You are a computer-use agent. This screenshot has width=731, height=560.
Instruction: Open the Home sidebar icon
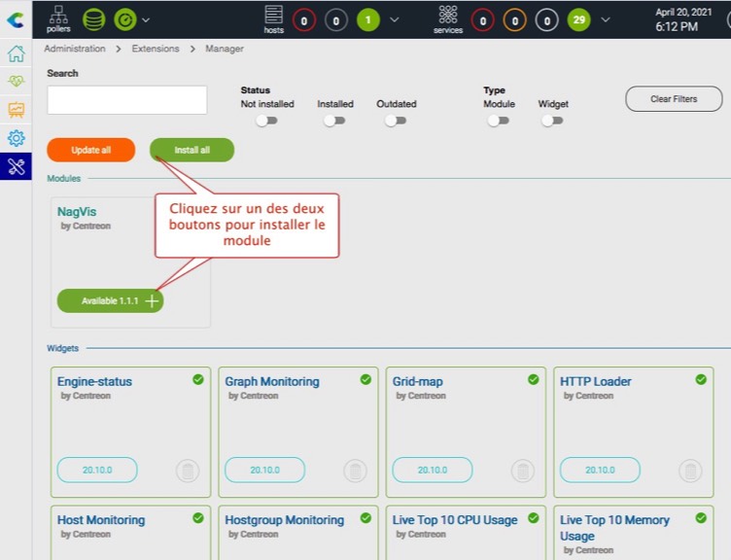tap(16, 53)
